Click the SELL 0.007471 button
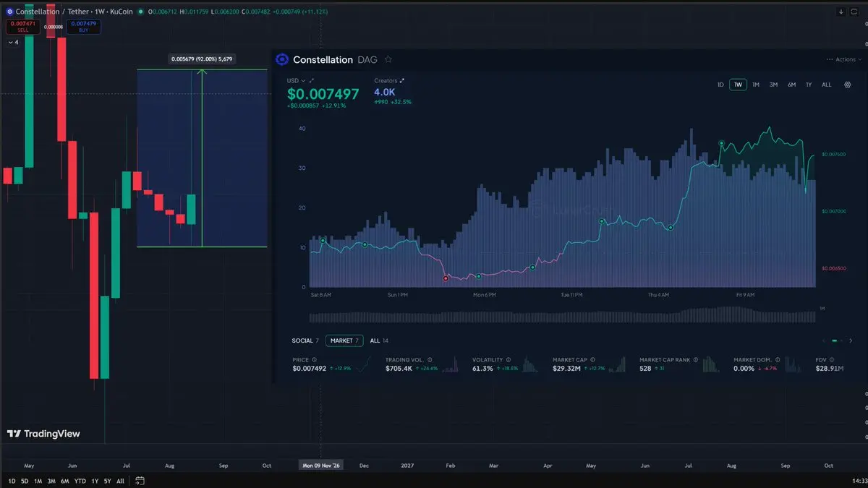 click(x=22, y=27)
